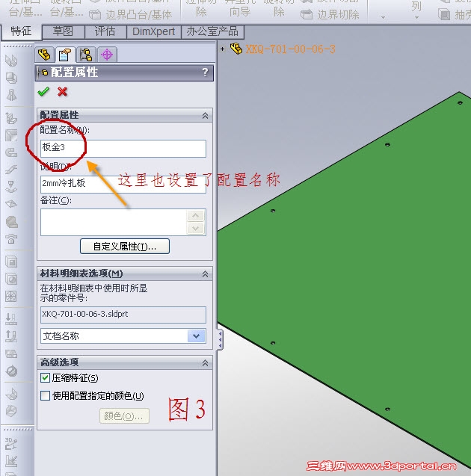Click the 备注 box scroll up arrow
This screenshot has width=471, height=476.
(196, 216)
